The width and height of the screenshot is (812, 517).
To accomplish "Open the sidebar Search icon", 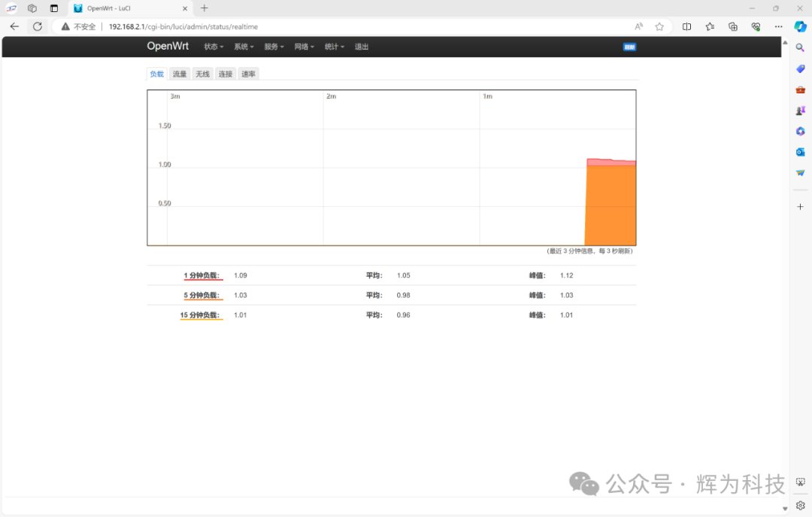I will click(x=800, y=47).
